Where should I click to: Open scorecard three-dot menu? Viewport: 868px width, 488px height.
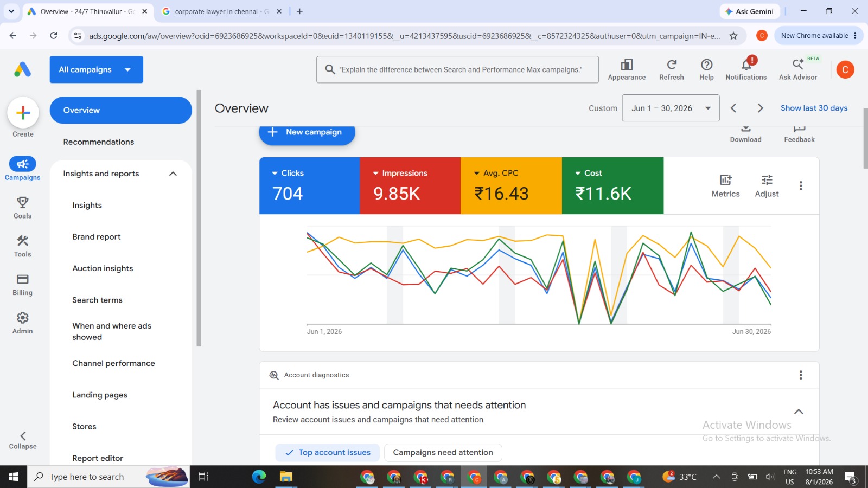[x=801, y=185]
